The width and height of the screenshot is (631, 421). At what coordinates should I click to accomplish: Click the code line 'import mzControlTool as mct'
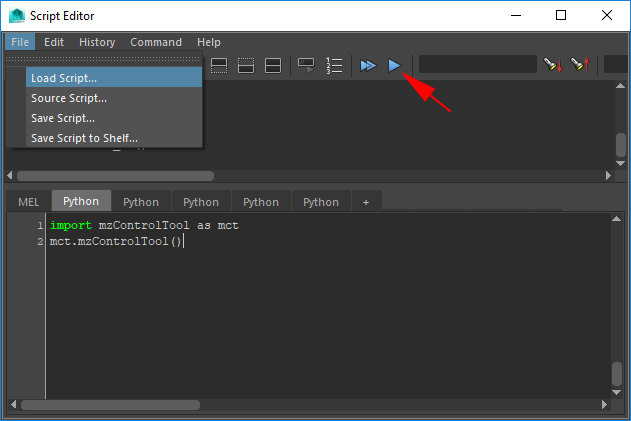pyautogui.click(x=144, y=225)
